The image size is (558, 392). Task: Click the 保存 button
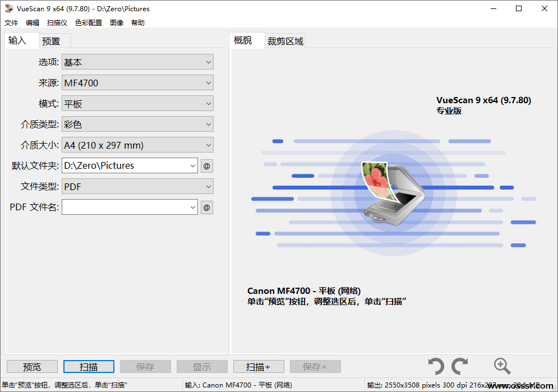tap(145, 366)
